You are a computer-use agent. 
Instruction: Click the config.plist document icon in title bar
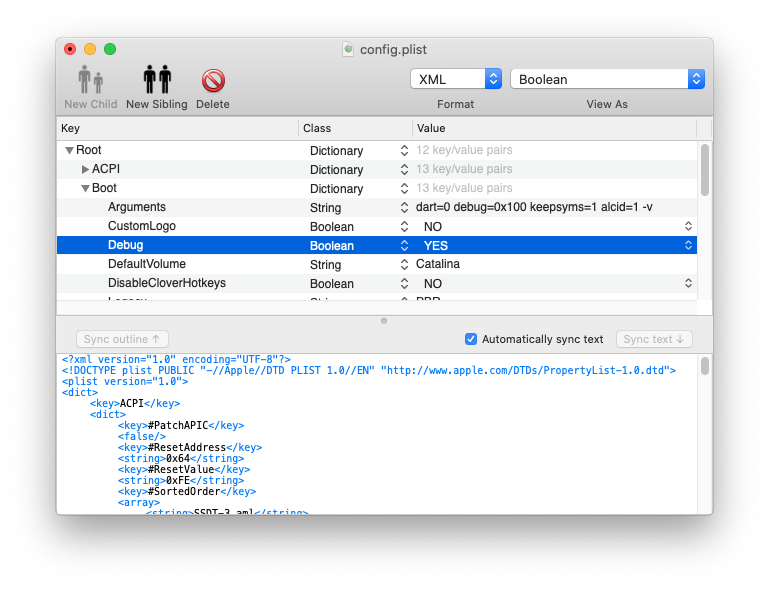point(348,49)
